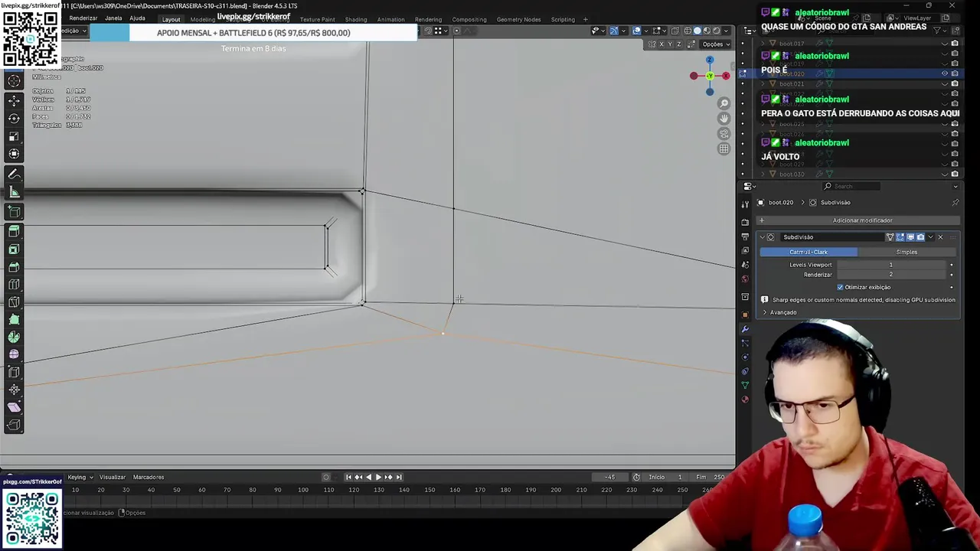Switch to Compositing workspace tab
Screen dimensions: 980x551
point(469,19)
